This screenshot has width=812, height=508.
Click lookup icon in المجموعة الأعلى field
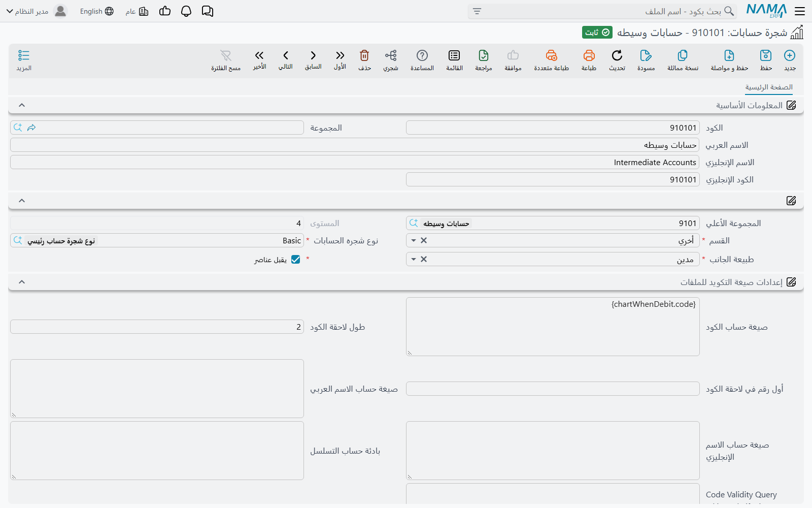[x=414, y=223]
